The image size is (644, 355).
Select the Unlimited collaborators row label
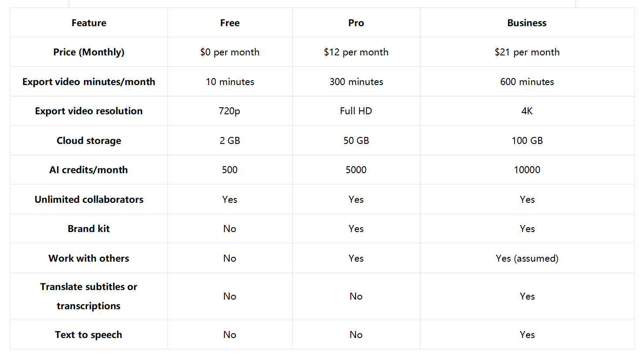(89, 200)
